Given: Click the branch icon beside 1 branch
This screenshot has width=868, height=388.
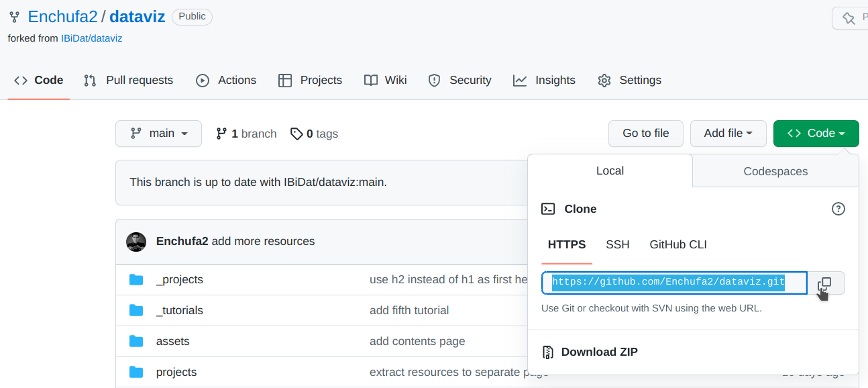Looking at the screenshot, I should coord(221,134).
